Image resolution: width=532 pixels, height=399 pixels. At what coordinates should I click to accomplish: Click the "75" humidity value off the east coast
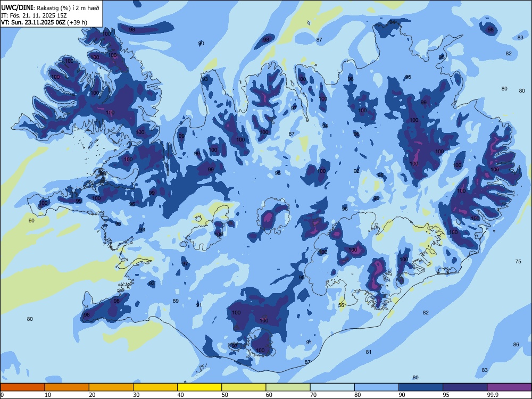(x=518, y=262)
